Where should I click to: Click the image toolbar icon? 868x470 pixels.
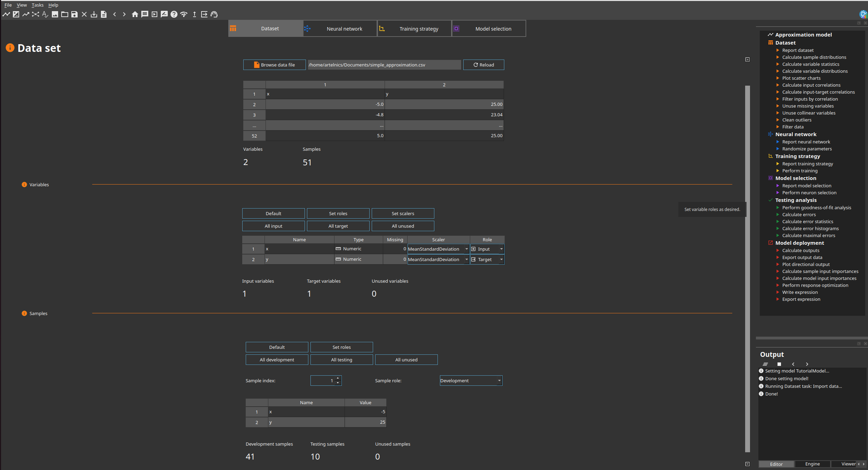tap(55, 14)
